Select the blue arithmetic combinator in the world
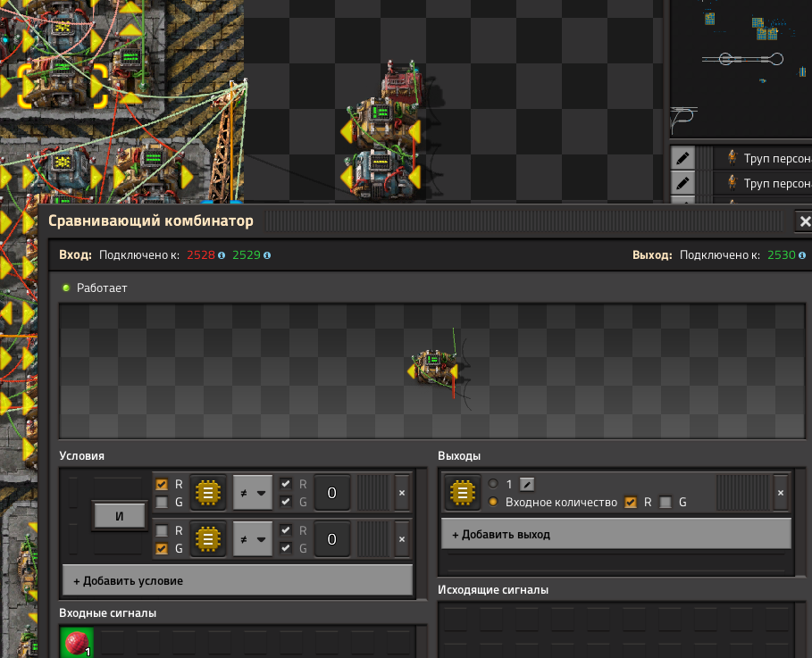Screen dimensions: 812x658 point(381,174)
